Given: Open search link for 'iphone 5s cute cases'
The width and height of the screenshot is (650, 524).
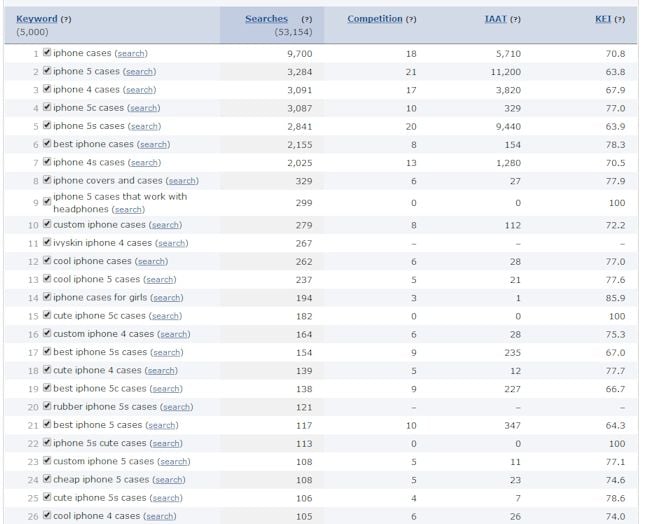Looking at the screenshot, I should 166,444.
